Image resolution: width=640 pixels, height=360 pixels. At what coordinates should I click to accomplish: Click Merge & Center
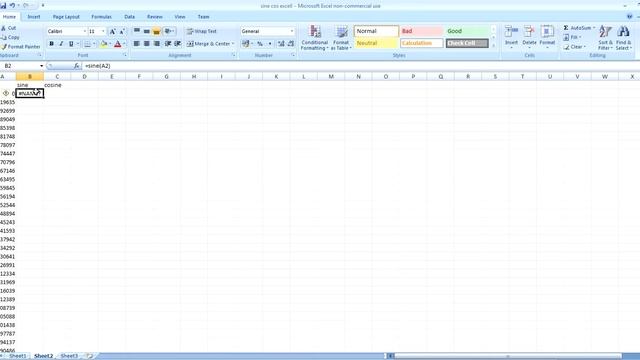(211, 44)
